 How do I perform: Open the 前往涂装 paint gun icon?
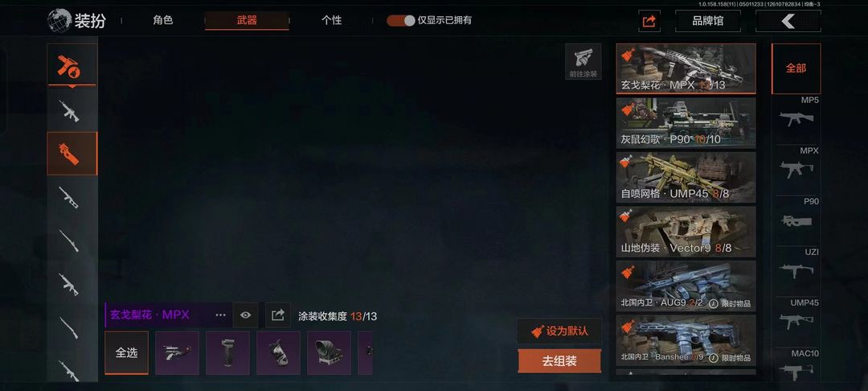[583, 61]
